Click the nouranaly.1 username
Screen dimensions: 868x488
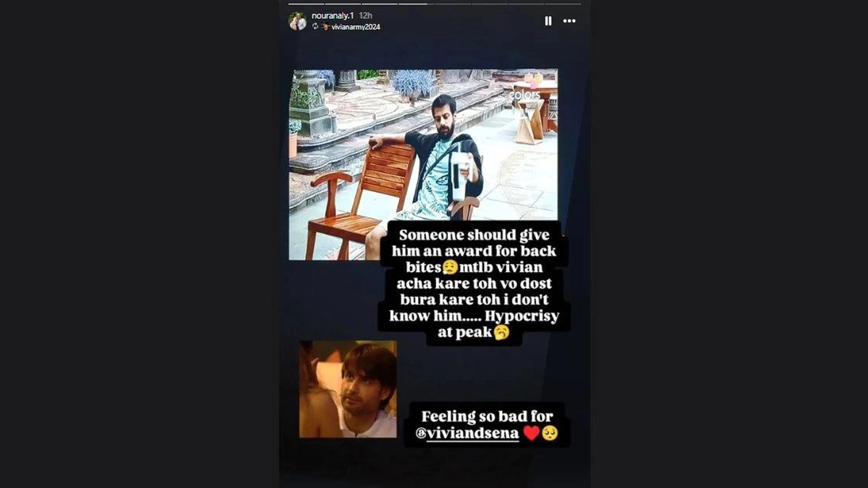tap(333, 16)
